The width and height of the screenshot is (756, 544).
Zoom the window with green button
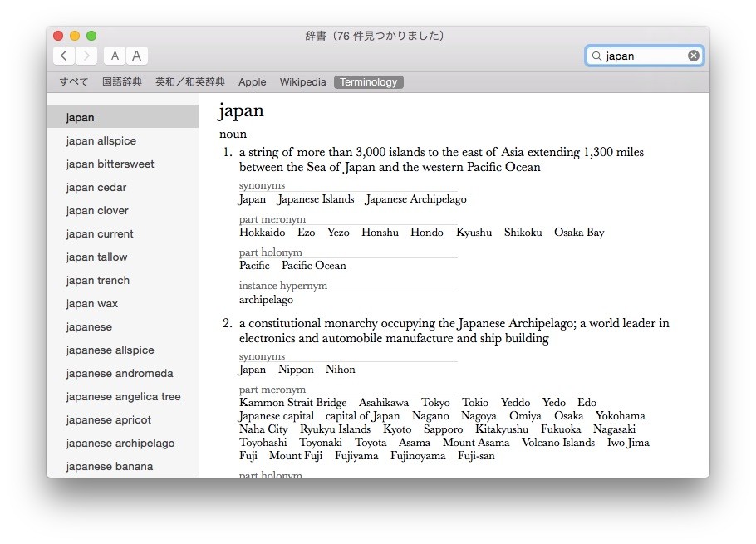point(91,36)
